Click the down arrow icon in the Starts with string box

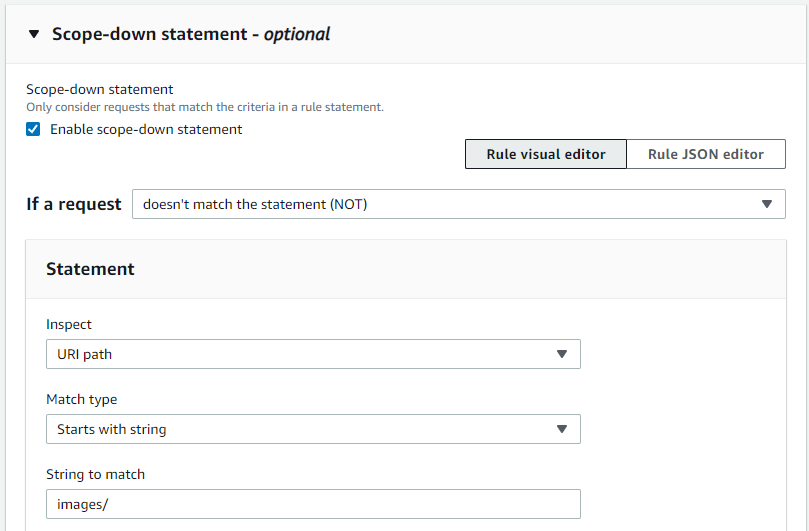(x=561, y=429)
